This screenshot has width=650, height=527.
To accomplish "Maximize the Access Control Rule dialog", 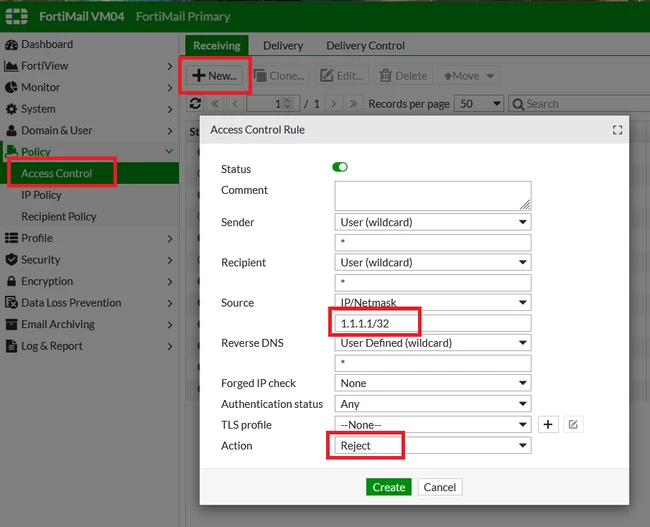I will [617, 130].
